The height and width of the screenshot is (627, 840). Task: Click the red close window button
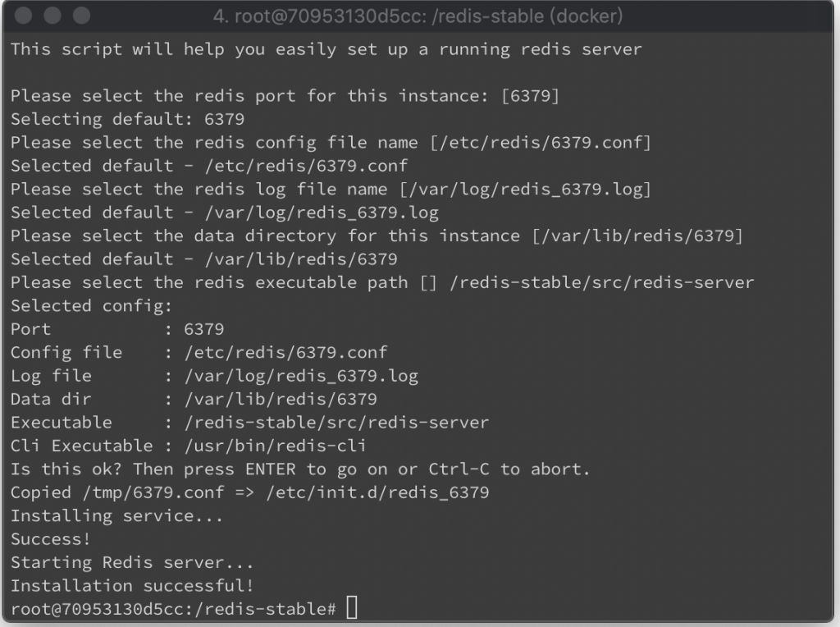point(23,16)
